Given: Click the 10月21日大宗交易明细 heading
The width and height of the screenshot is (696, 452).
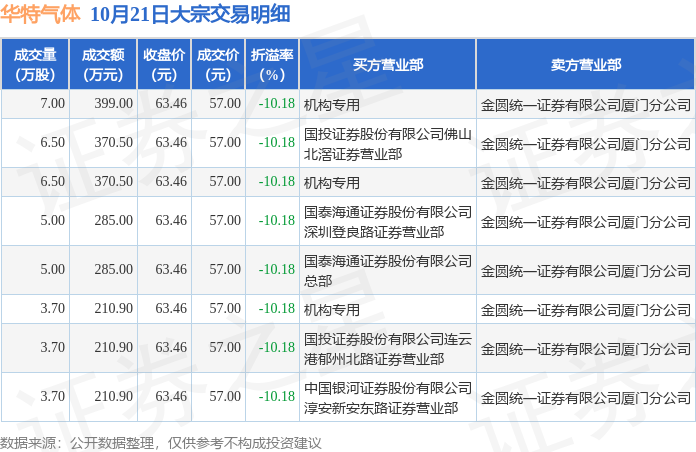Looking at the screenshot, I should click(x=190, y=14).
